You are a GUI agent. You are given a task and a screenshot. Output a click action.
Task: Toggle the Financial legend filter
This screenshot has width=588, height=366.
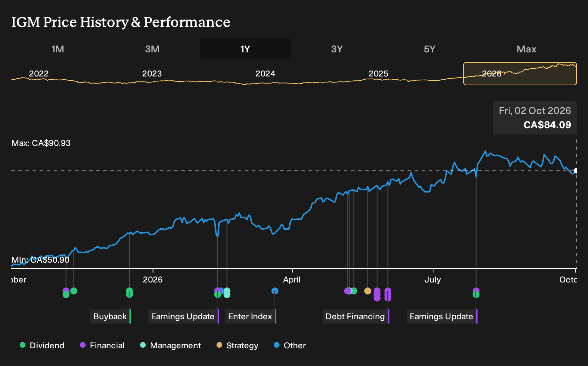pyautogui.click(x=102, y=345)
